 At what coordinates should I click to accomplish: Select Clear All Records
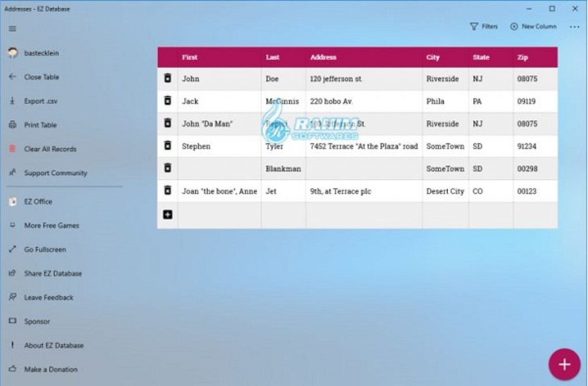(50, 149)
